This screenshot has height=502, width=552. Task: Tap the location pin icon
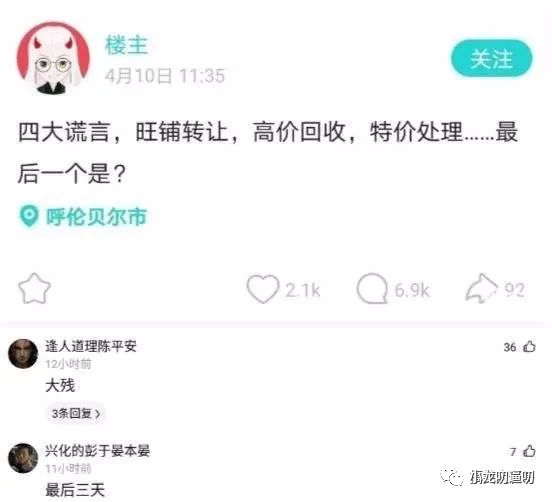(x=29, y=216)
